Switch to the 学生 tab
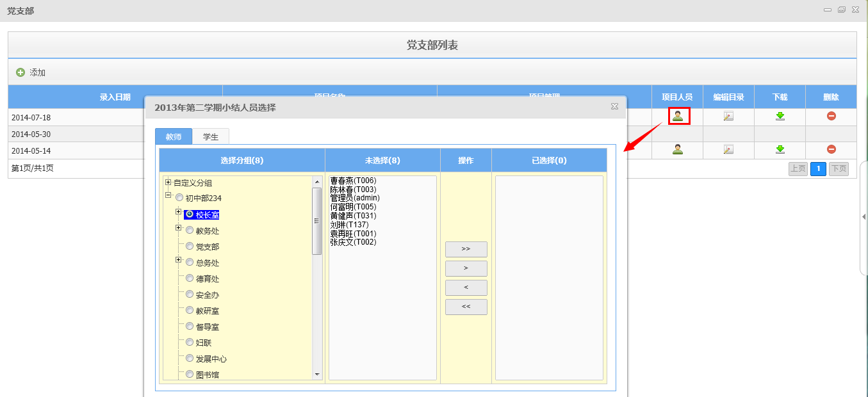The width and height of the screenshot is (868, 397). click(x=211, y=136)
